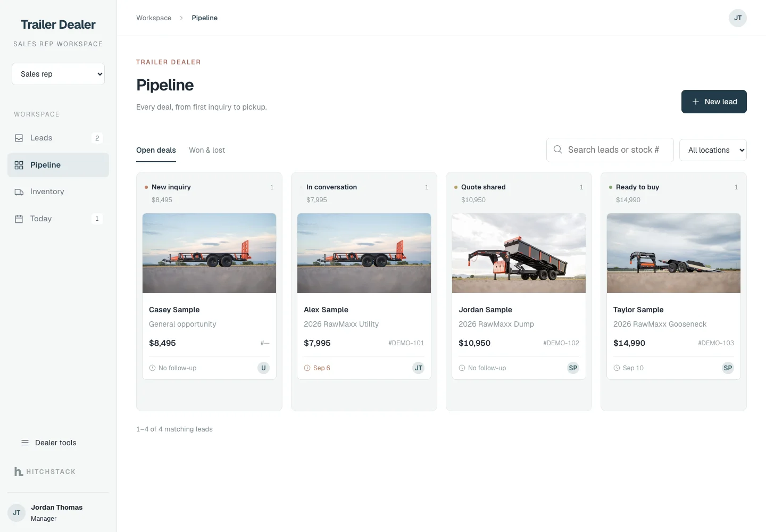The width and height of the screenshot is (766, 532).
Task: Click the $14,990 price on Taylor Sample card
Action: [629, 343]
